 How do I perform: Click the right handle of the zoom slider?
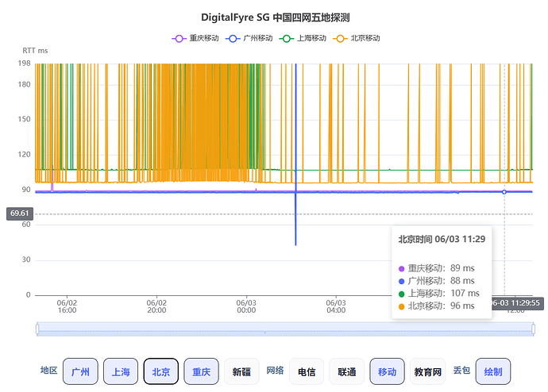(x=534, y=329)
